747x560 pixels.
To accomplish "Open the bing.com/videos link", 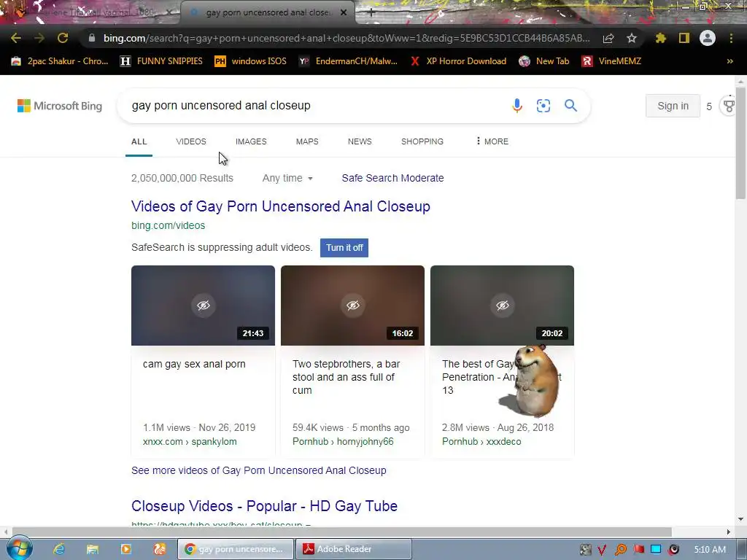I will coord(169,226).
